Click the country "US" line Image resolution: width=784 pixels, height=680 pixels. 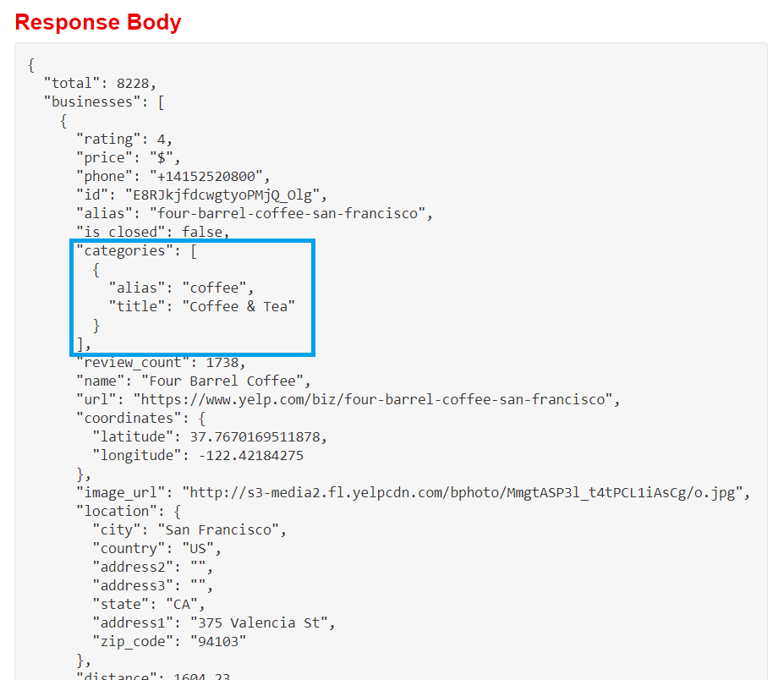click(157, 549)
